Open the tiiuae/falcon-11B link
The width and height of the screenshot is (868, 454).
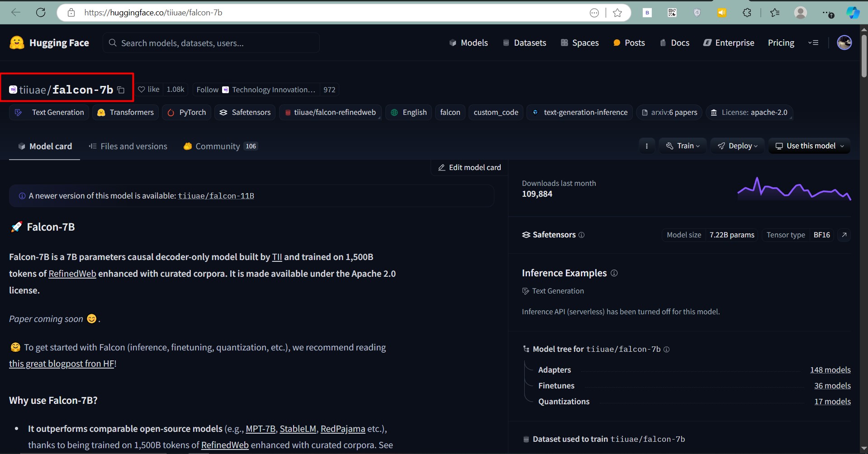click(216, 196)
